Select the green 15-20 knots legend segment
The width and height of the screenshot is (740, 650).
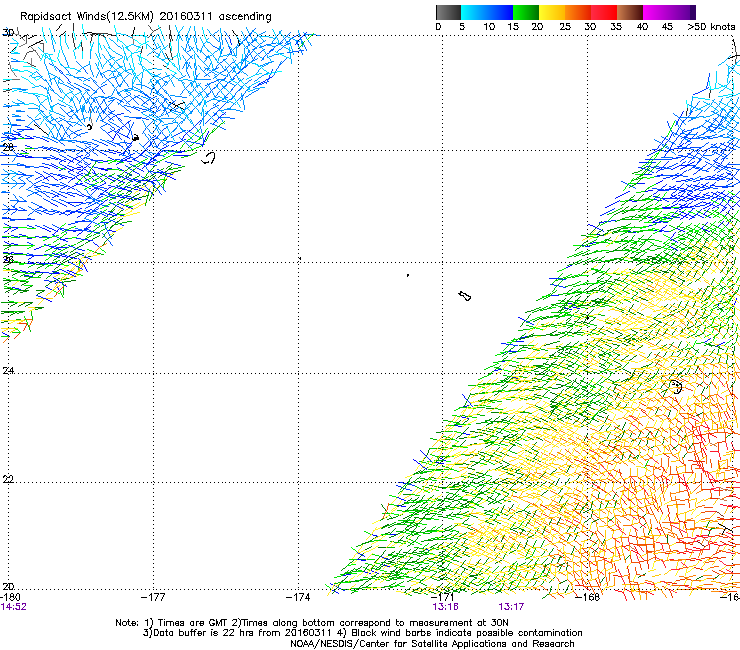pos(526,12)
